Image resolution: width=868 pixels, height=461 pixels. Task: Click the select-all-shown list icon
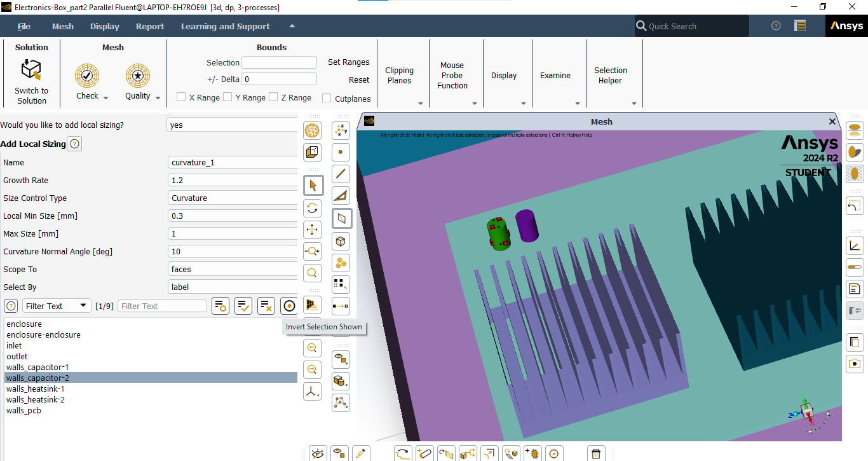click(243, 306)
